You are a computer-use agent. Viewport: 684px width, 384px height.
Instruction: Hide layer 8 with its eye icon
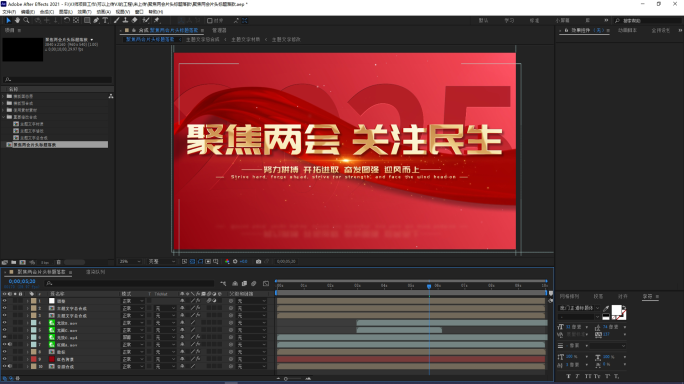[x=4, y=352]
